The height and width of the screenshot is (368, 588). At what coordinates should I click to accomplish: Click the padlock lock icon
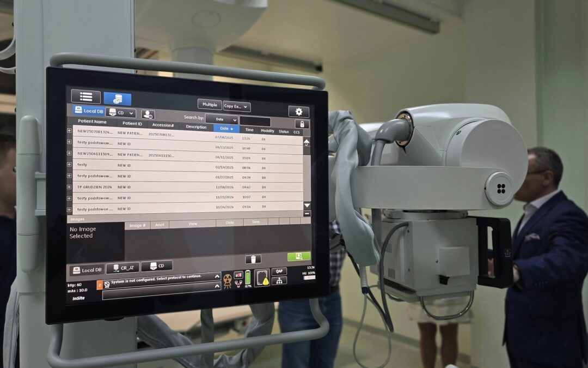(x=302, y=124)
